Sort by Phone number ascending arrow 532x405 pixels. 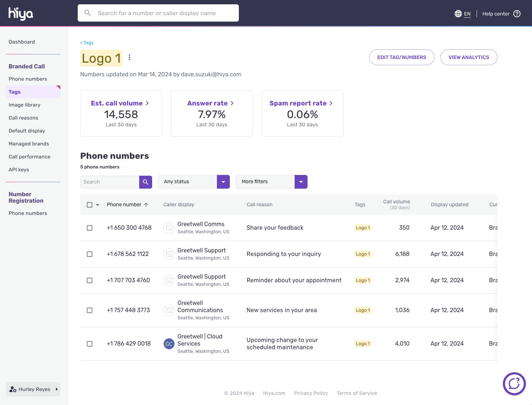pos(146,205)
